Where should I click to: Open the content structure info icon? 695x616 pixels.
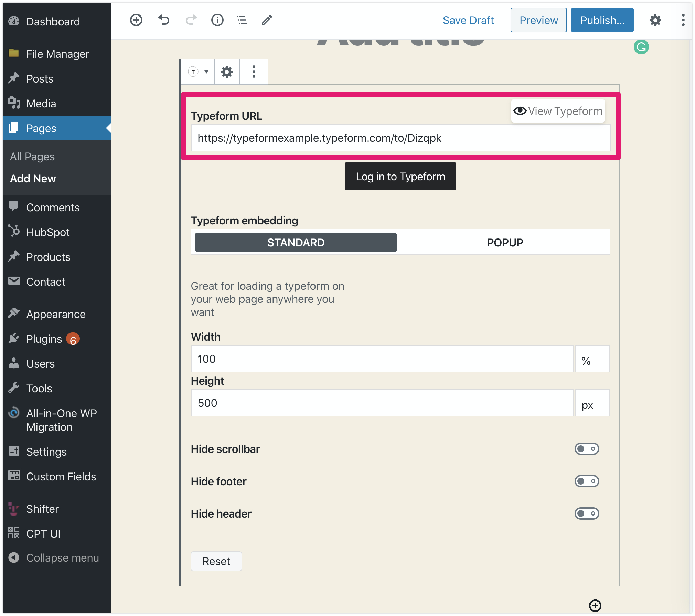click(217, 20)
